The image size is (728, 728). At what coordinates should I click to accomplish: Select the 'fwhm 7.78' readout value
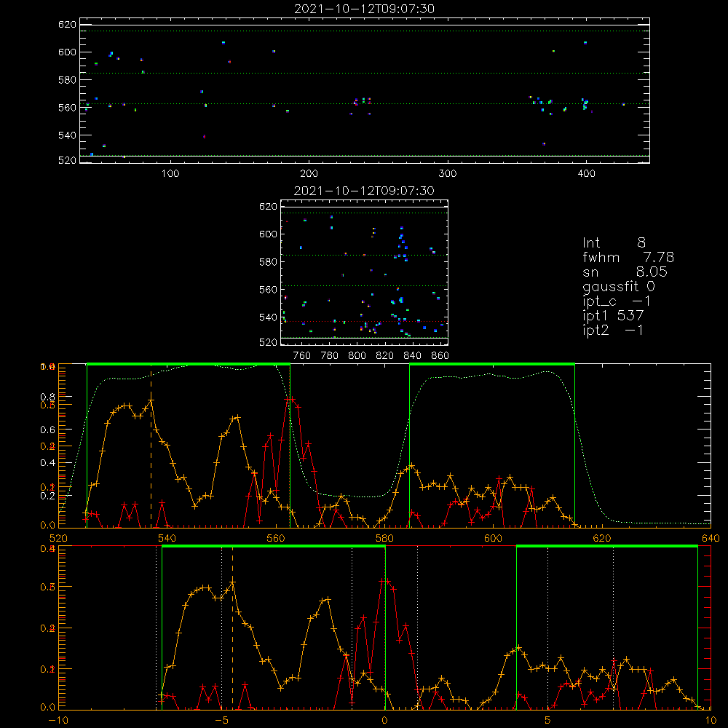point(628,257)
